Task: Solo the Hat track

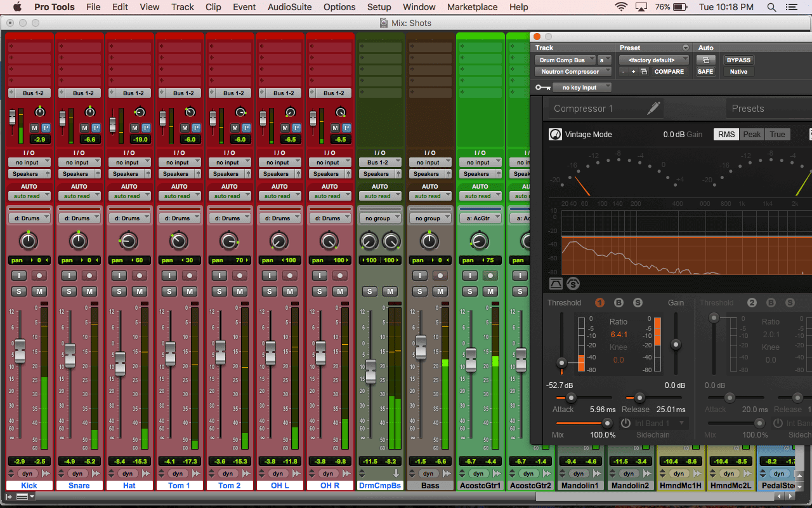Action: pos(118,291)
